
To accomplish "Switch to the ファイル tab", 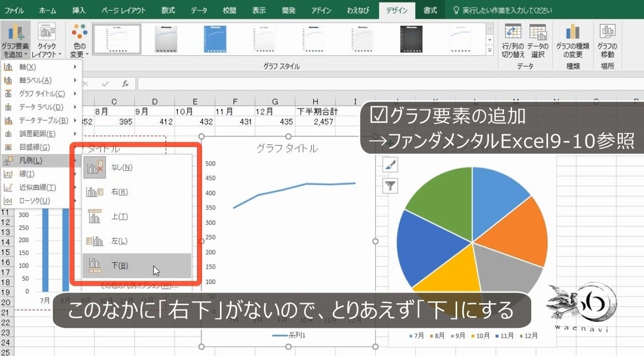I will tap(14, 10).
